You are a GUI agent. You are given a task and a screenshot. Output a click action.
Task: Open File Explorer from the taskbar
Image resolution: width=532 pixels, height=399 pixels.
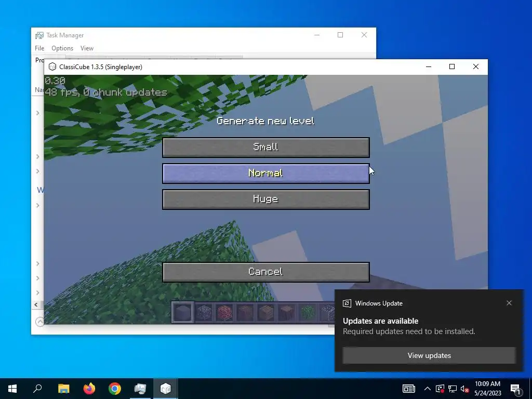pyautogui.click(x=63, y=389)
